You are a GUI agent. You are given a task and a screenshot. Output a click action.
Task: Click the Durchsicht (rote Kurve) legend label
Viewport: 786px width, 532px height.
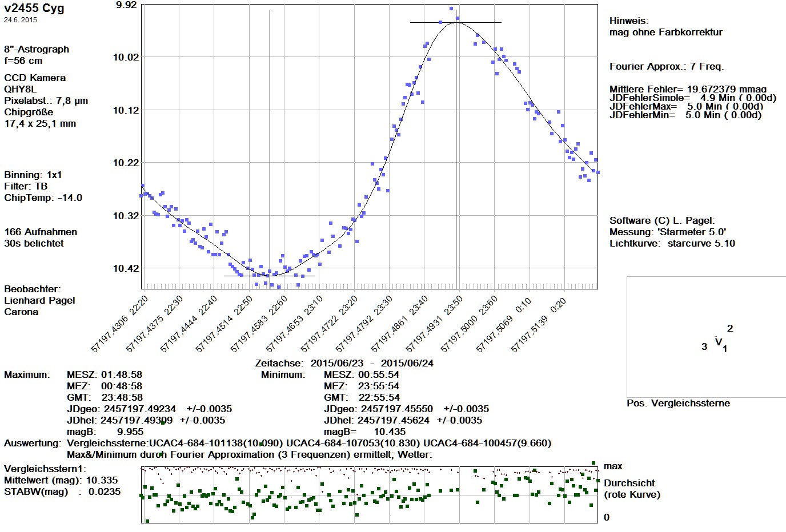(631, 489)
